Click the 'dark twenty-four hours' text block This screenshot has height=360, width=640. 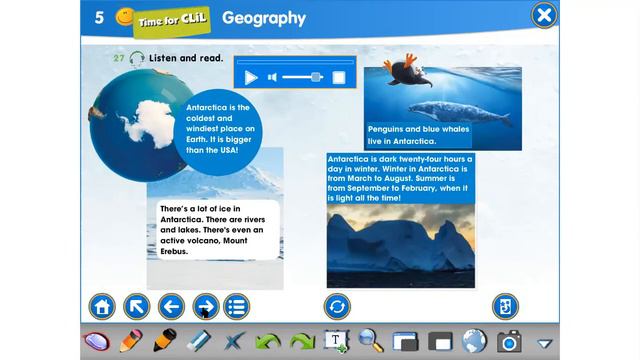[x=400, y=178]
